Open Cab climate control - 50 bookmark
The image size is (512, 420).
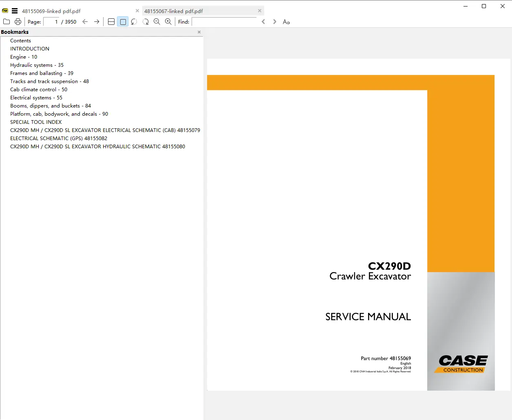[39, 90]
